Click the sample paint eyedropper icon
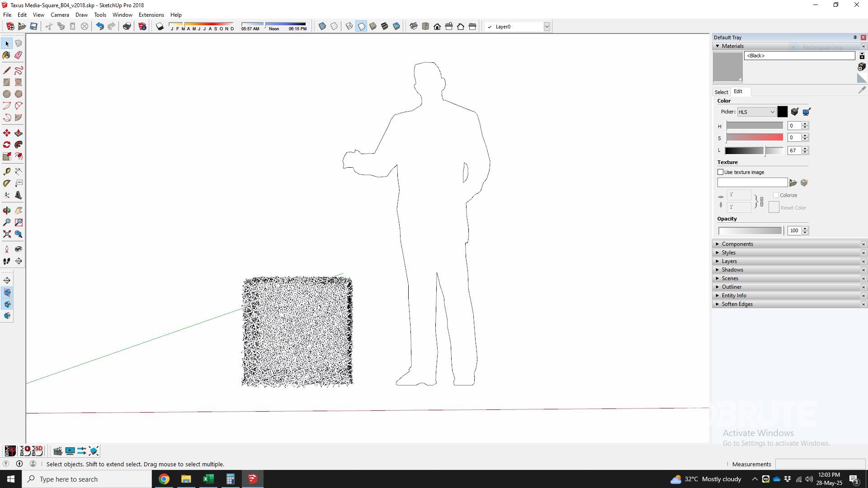Viewport: 868px width, 488px height. 862,90
